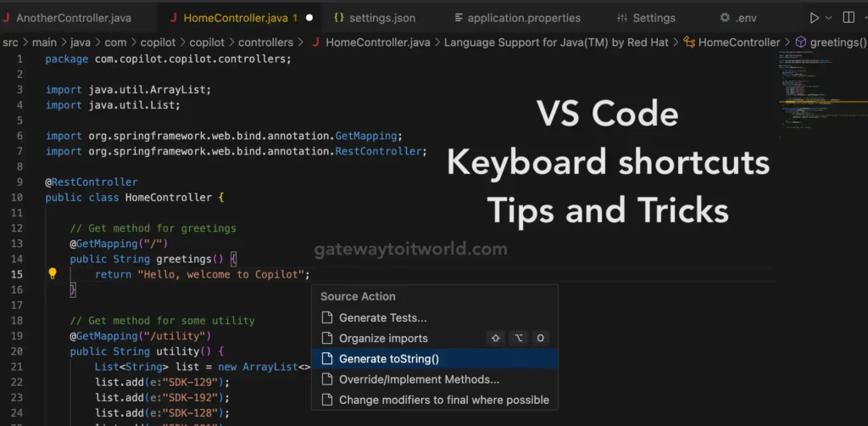Click the Java file icon on AnotherController.java tab
The height and width of the screenshot is (426, 868).
6,18
